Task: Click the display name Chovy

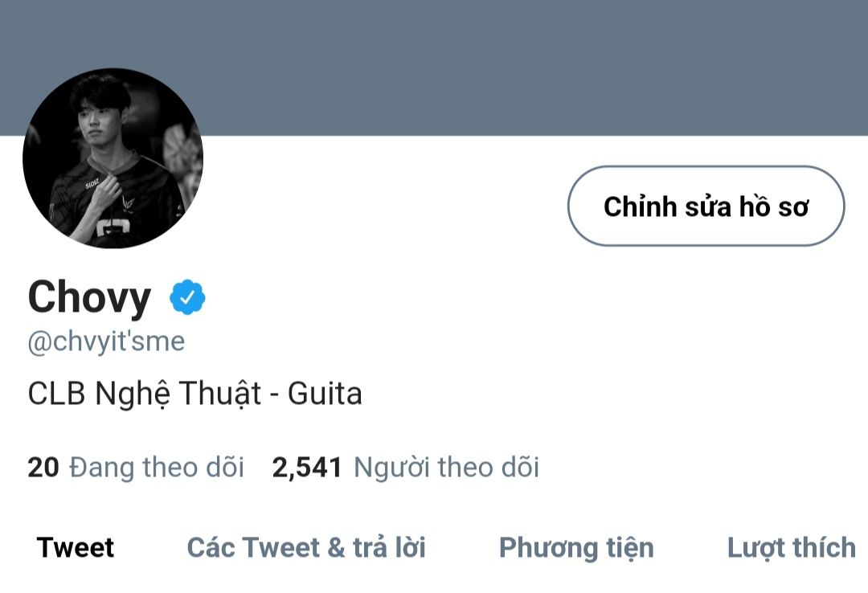Action: [x=89, y=298]
